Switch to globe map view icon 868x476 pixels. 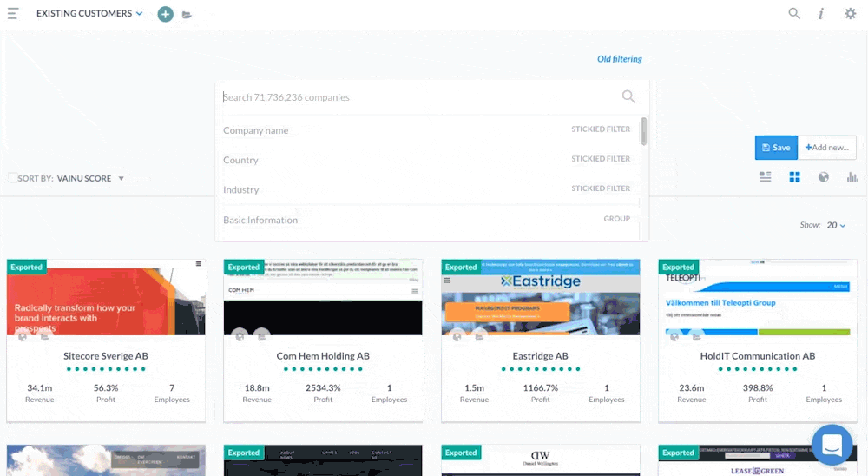click(824, 177)
